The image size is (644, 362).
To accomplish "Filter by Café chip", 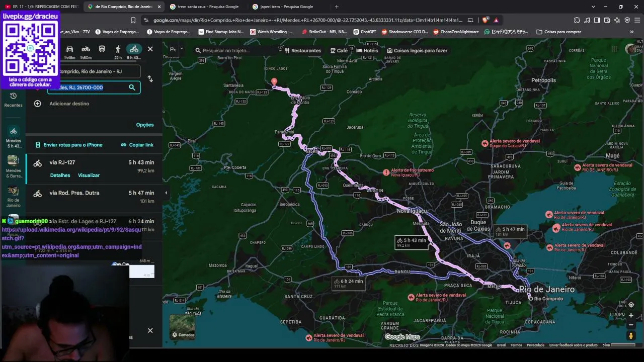I will [x=339, y=50].
